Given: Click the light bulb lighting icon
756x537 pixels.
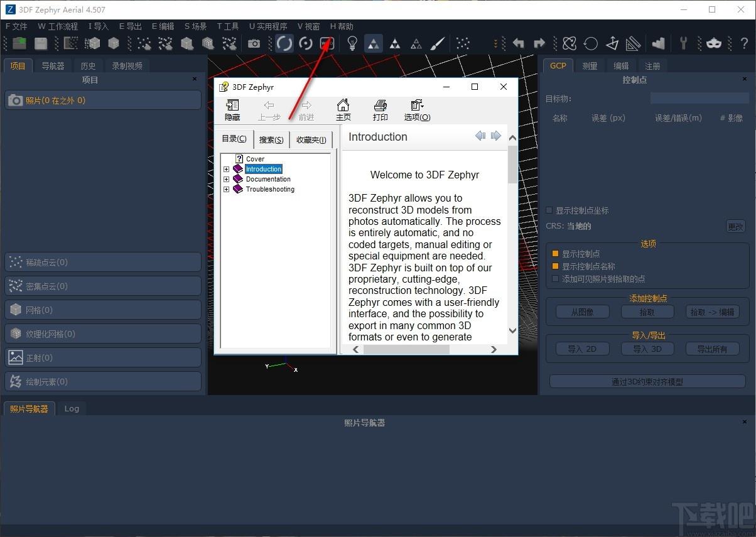Looking at the screenshot, I should (352, 43).
